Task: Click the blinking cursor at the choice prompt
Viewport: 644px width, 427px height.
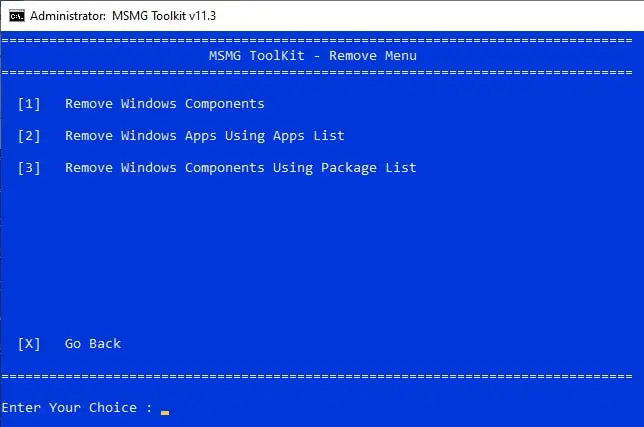Action: click(165, 413)
